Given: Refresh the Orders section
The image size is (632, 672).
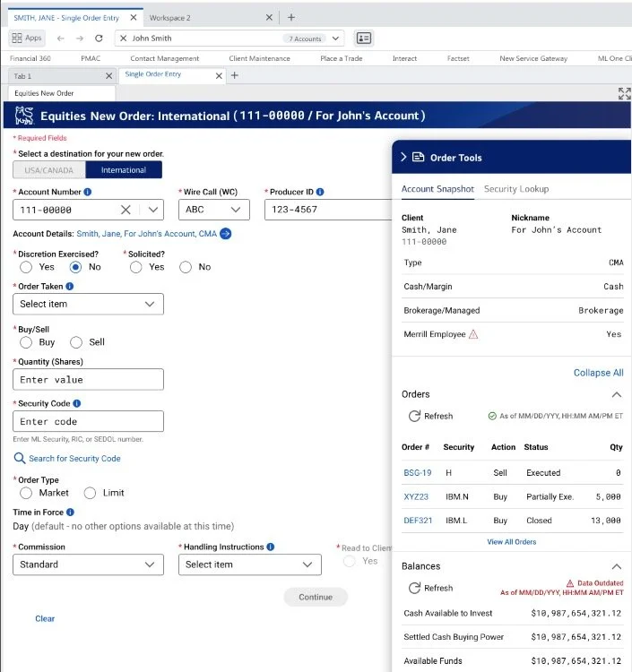Looking at the screenshot, I should coord(430,416).
